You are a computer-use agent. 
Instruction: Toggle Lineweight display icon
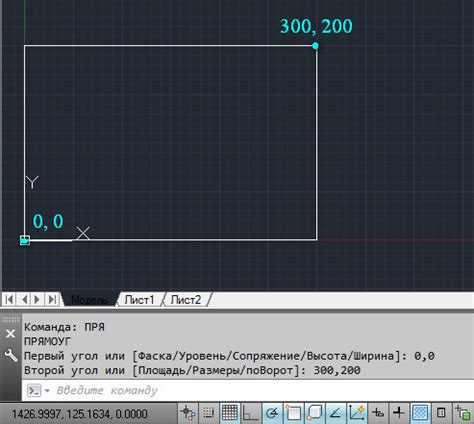click(399, 413)
